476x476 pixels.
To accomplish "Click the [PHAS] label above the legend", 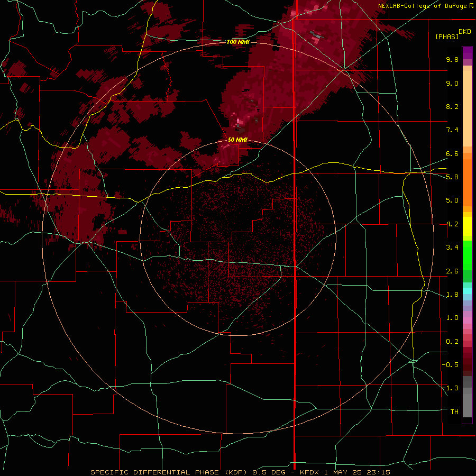I will 447,36.
